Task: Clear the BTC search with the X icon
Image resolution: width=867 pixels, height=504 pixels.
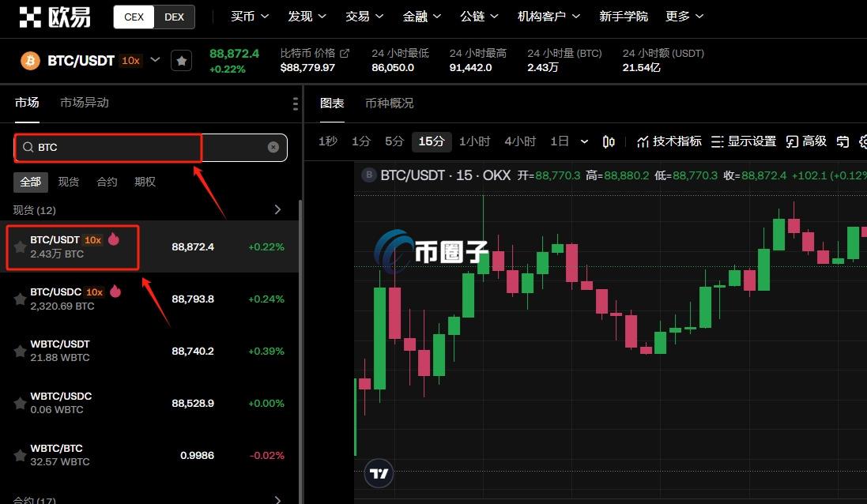Action: coord(273,147)
